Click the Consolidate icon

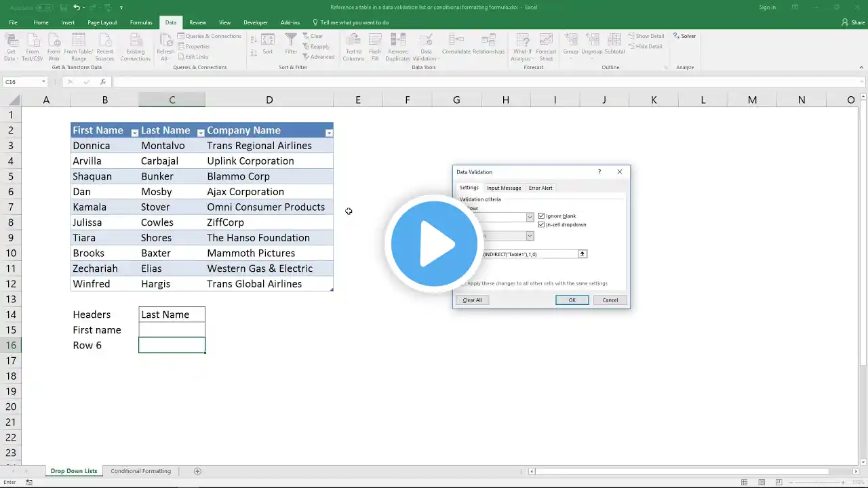tap(456, 43)
